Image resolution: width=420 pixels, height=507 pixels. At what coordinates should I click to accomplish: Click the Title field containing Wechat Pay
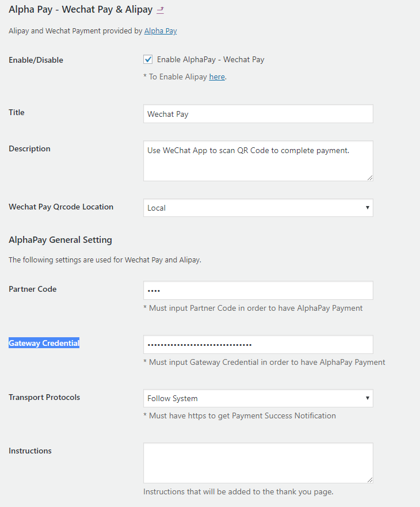[x=258, y=114]
